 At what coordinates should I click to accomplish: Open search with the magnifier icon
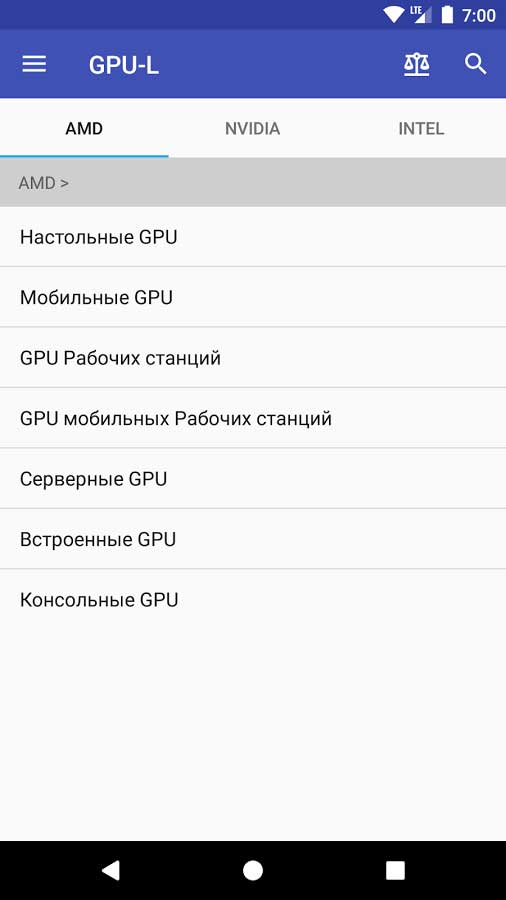click(476, 64)
